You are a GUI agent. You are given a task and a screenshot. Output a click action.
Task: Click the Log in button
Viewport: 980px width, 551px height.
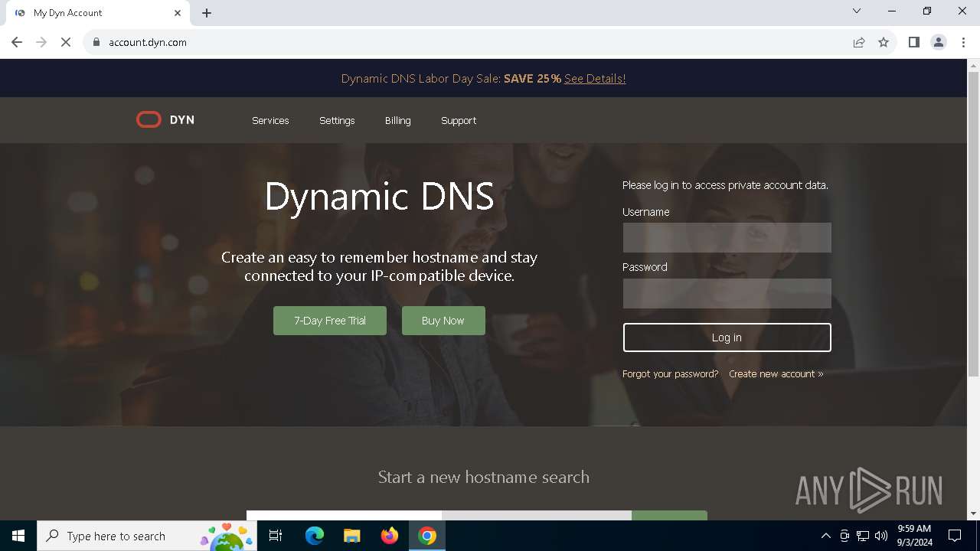click(727, 337)
